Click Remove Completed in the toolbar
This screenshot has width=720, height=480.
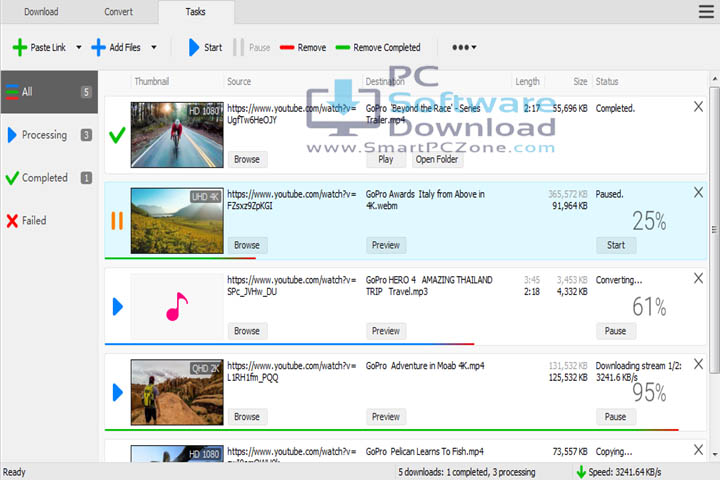click(x=378, y=47)
